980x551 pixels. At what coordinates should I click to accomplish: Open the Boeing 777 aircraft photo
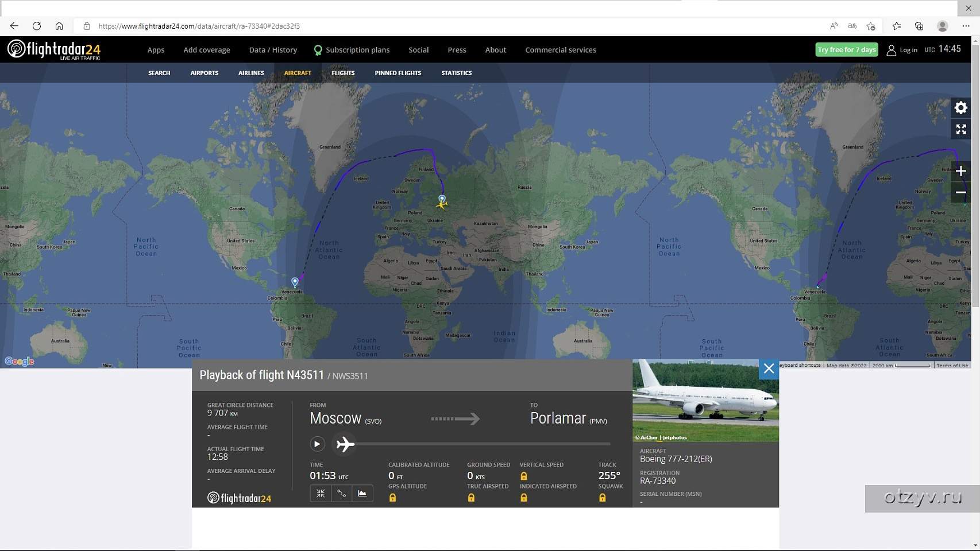pyautogui.click(x=705, y=401)
